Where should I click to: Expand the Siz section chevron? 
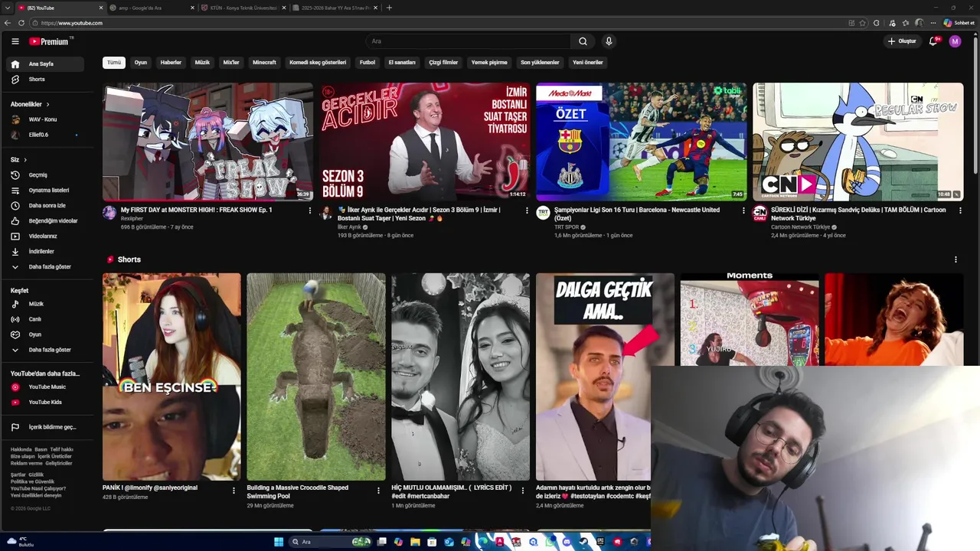pyautogui.click(x=25, y=160)
